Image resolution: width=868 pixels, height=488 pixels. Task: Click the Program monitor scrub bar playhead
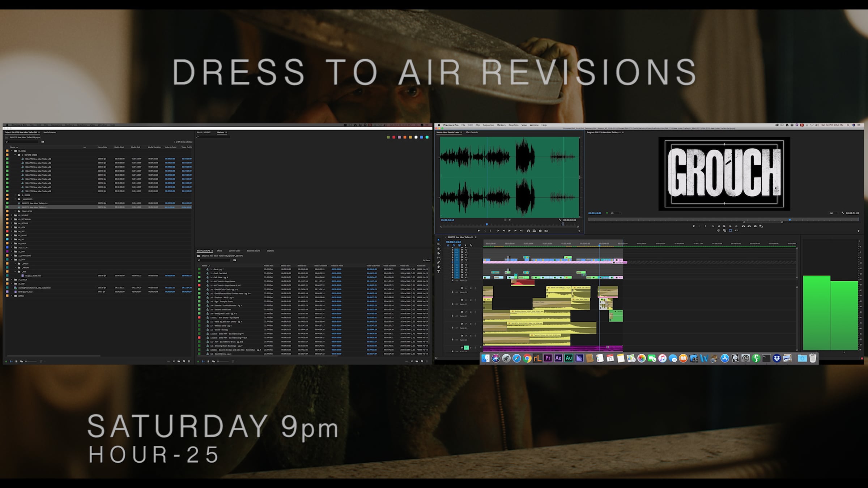pyautogui.click(x=790, y=219)
